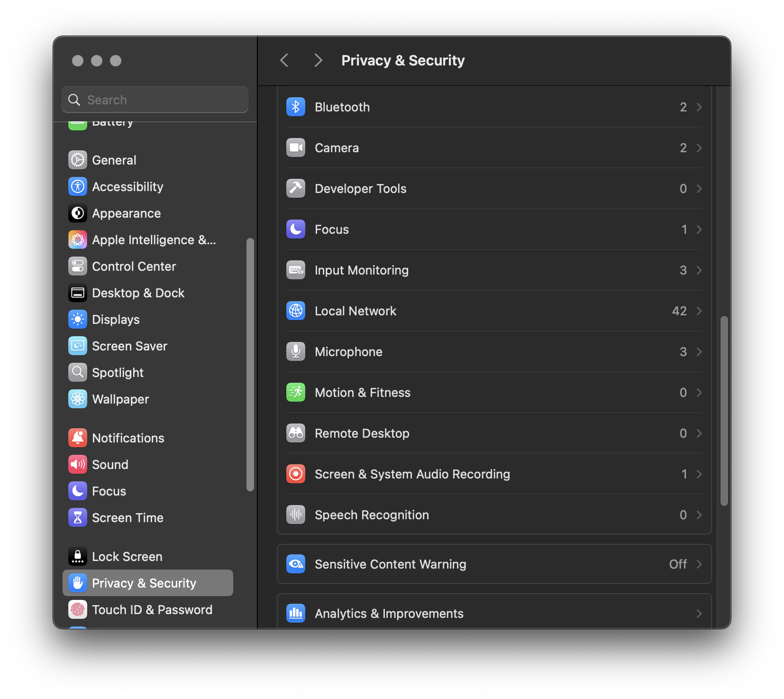Viewport: 784px width, 699px height.
Task: Click the search magnifier icon
Action: pyautogui.click(x=74, y=100)
